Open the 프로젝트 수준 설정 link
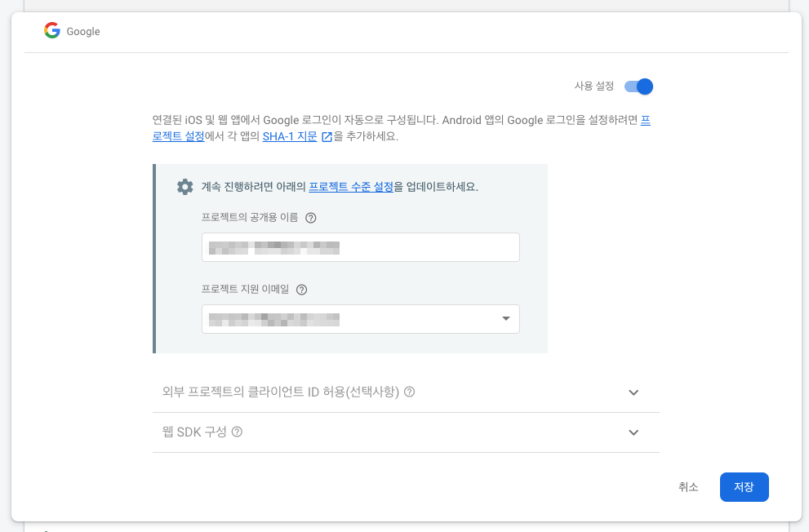This screenshot has width=809, height=532. tap(351, 187)
